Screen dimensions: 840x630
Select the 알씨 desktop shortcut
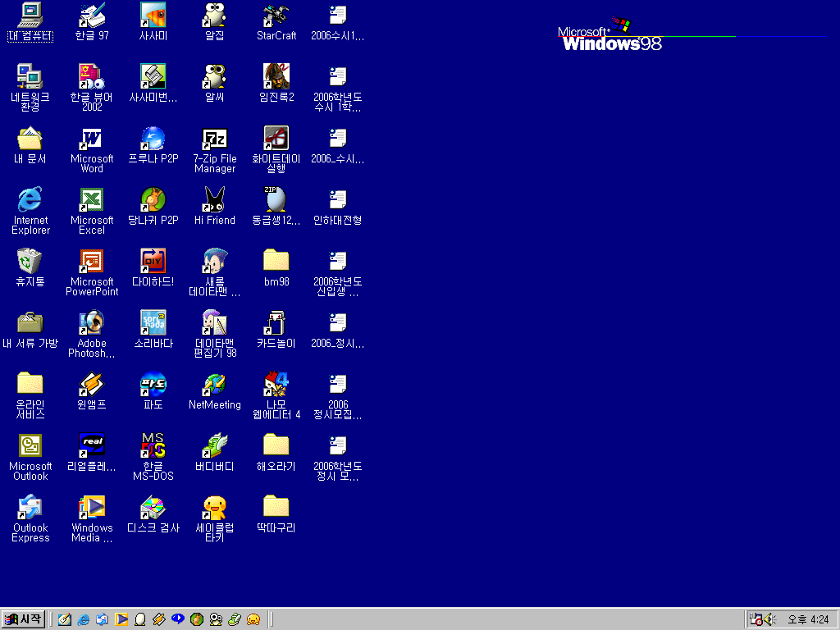tap(214, 84)
